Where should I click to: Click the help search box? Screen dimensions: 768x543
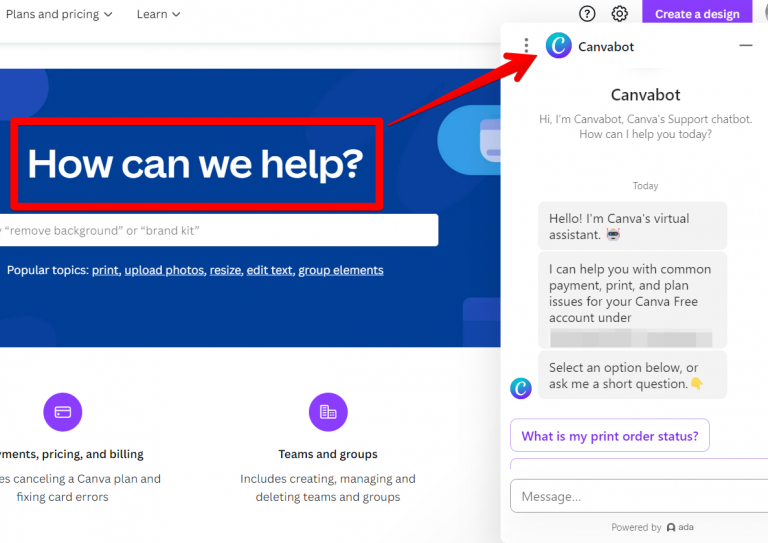coord(219,230)
